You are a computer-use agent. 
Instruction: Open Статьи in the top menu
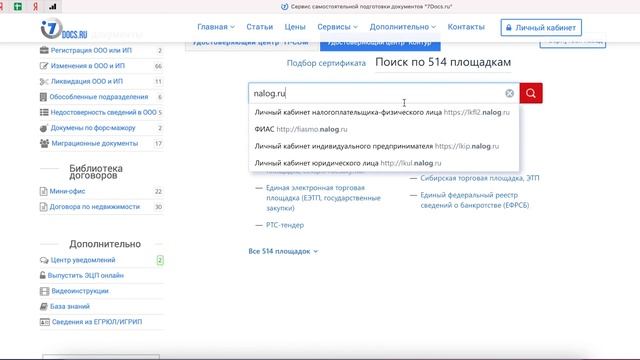click(x=260, y=27)
